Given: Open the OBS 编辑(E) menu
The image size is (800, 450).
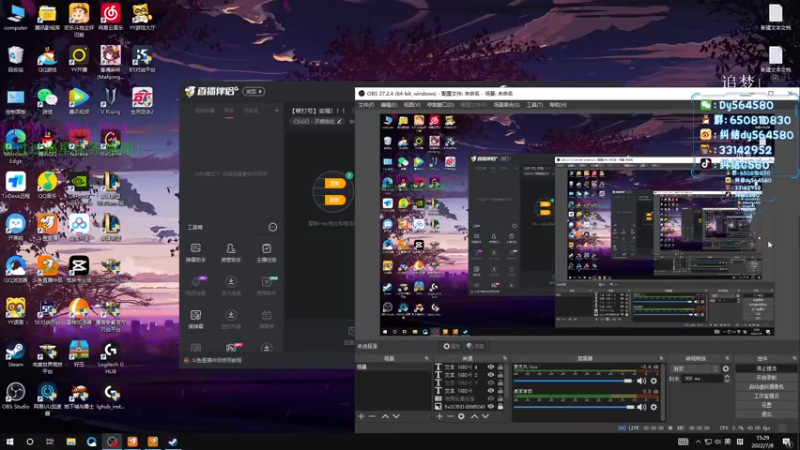Looking at the screenshot, I should [388, 105].
